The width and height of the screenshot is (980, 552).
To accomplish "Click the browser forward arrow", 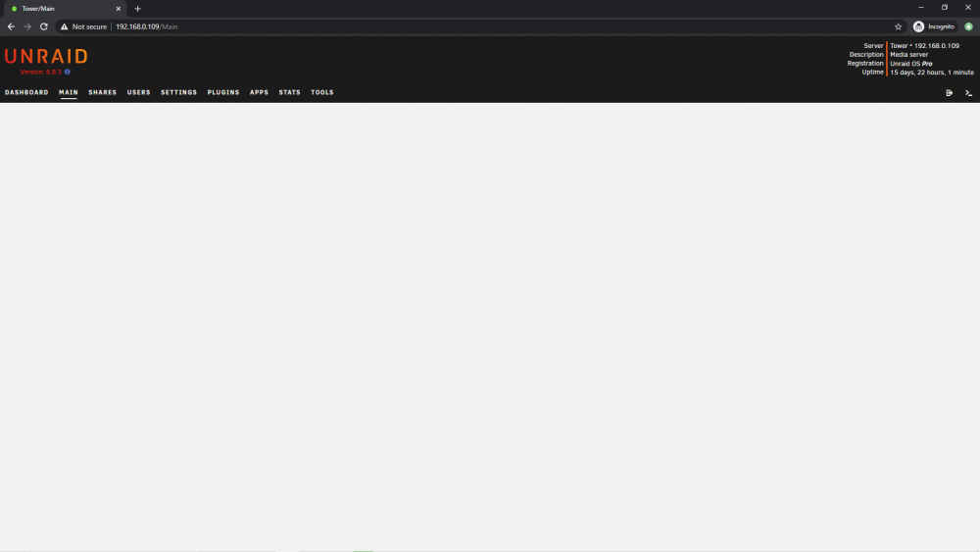I will (27, 26).
